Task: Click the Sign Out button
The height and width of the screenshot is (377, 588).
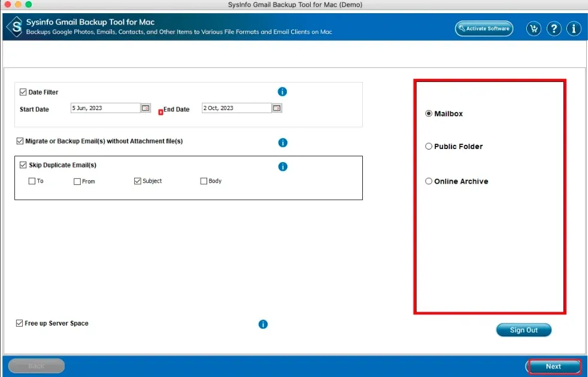Action: tap(523, 330)
